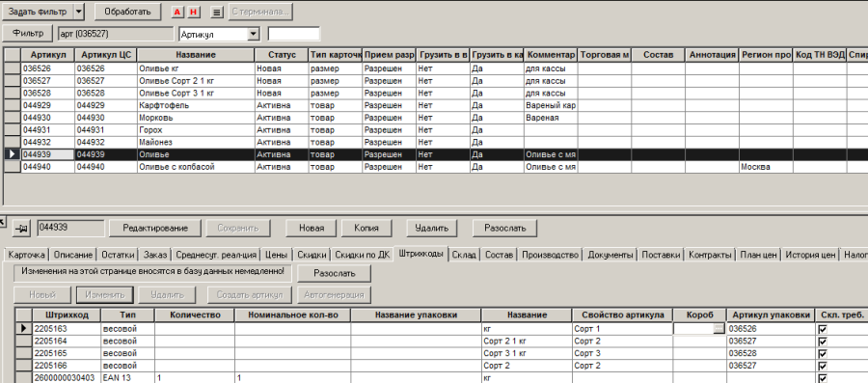This screenshot has height=383, width=868.
Task: Click the 'Москва' region cell
Action: [766, 167]
